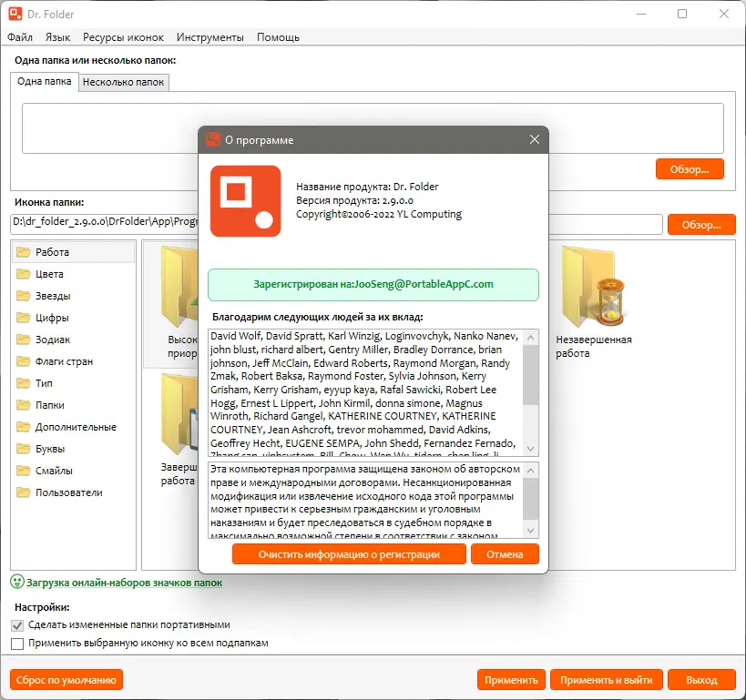Open the Ресурсы иконок menu
746x700 pixels.
[x=123, y=37]
